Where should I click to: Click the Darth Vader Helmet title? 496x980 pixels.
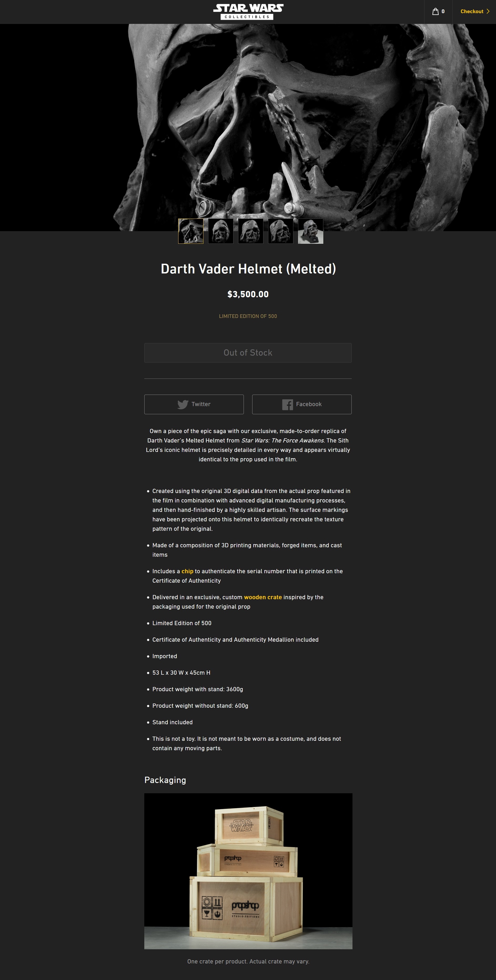(248, 269)
